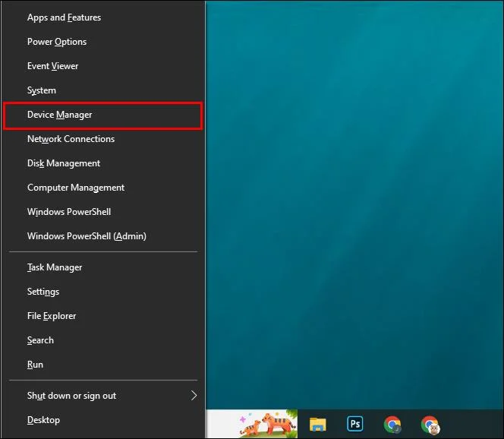This screenshot has height=439, width=504.
Task: Expand the Shut down or sign out arrow
Action: click(194, 395)
